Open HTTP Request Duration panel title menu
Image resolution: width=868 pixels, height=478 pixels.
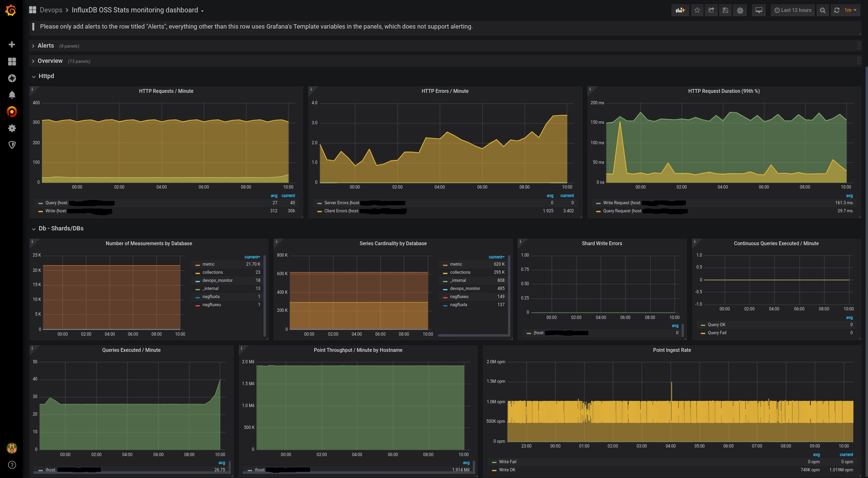click(724, 91)
